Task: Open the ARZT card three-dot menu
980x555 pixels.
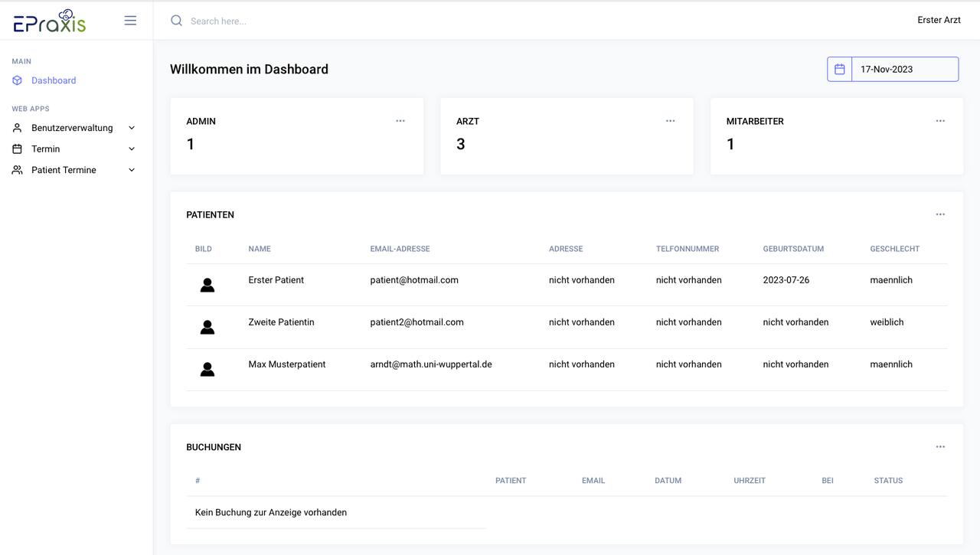Action: pos(671,121)
